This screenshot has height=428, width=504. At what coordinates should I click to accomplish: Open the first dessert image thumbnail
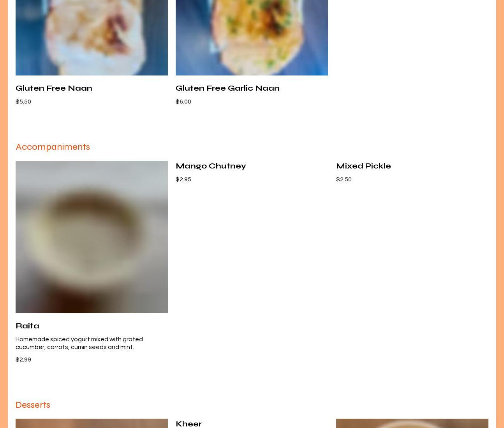92,423
